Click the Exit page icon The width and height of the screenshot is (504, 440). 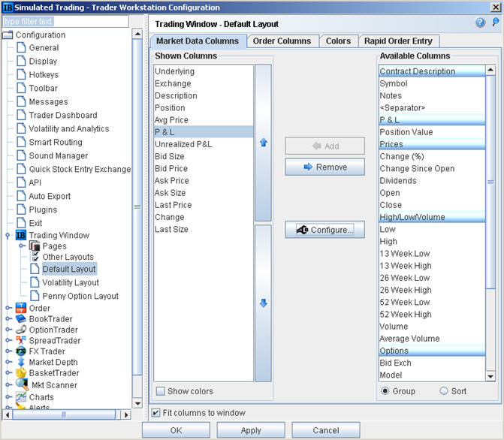21,223
